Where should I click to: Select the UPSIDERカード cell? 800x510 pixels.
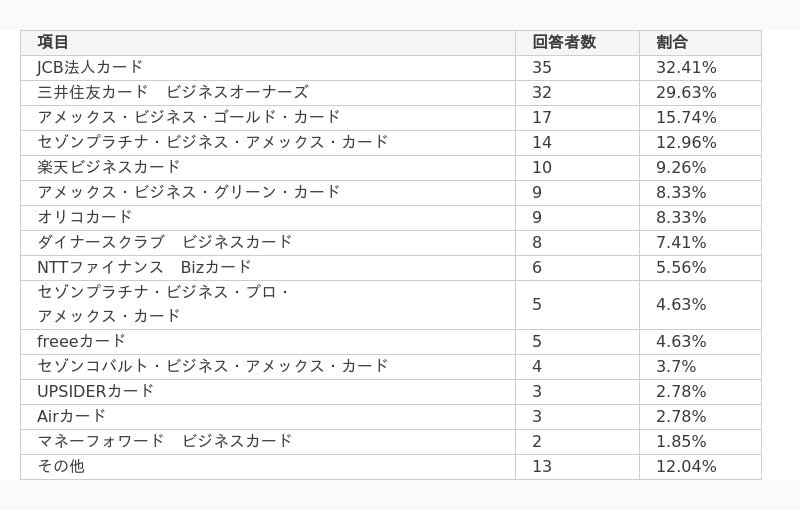[x=268, y=392]
